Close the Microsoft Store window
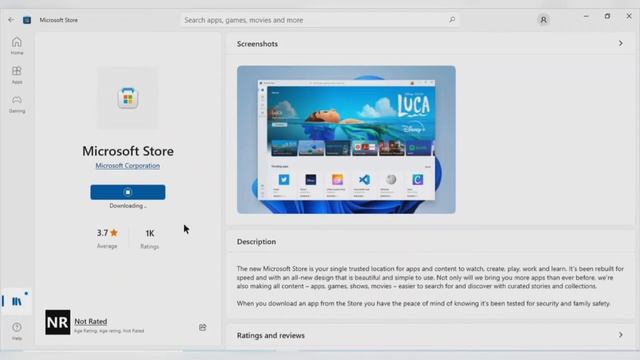 [629, 16]
